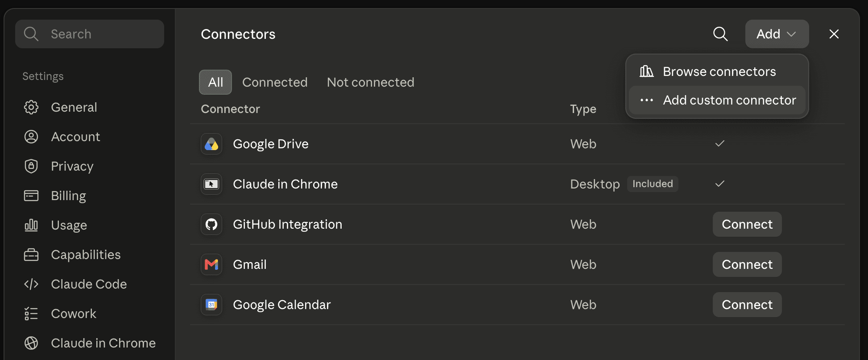Click the Desktop type of Claude in Chrome

pos(595,184)
